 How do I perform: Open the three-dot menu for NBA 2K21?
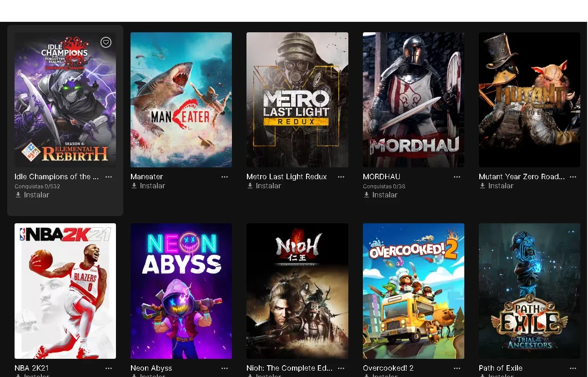click(109, 368)
